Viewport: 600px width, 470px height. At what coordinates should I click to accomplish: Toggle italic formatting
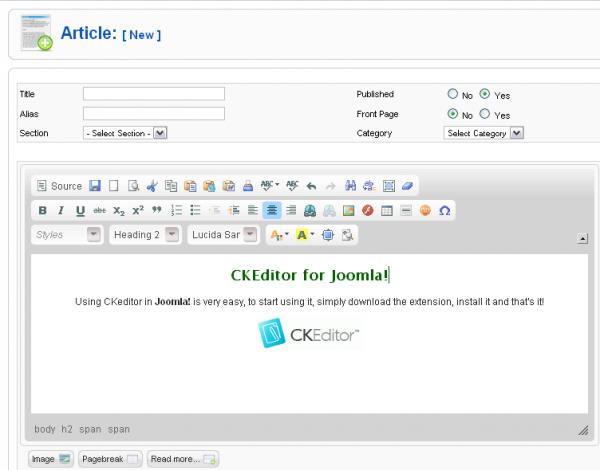(x=61, y=211)
